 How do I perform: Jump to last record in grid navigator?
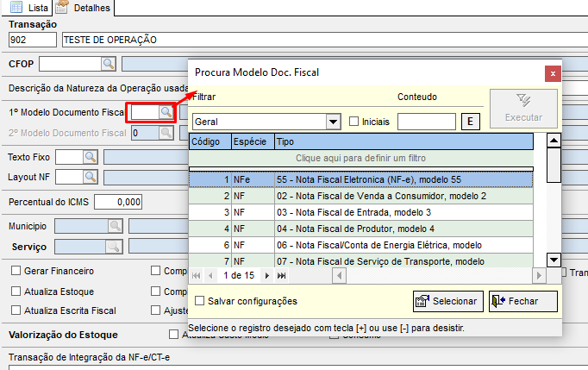[x=281, y=275]
